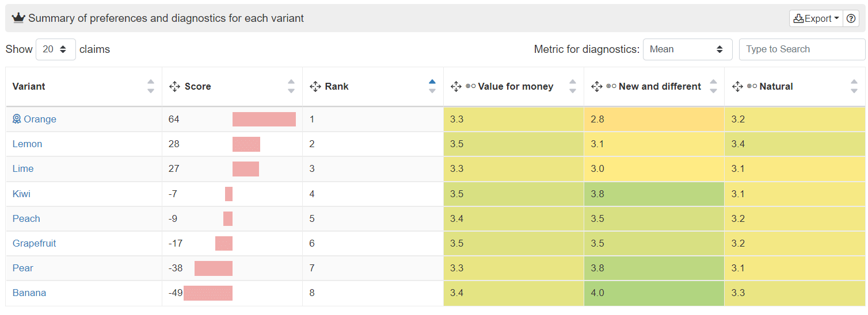The image size is (868, 315).
Task: Click the Metric for diagnostics label
Action: coord(587,49)
